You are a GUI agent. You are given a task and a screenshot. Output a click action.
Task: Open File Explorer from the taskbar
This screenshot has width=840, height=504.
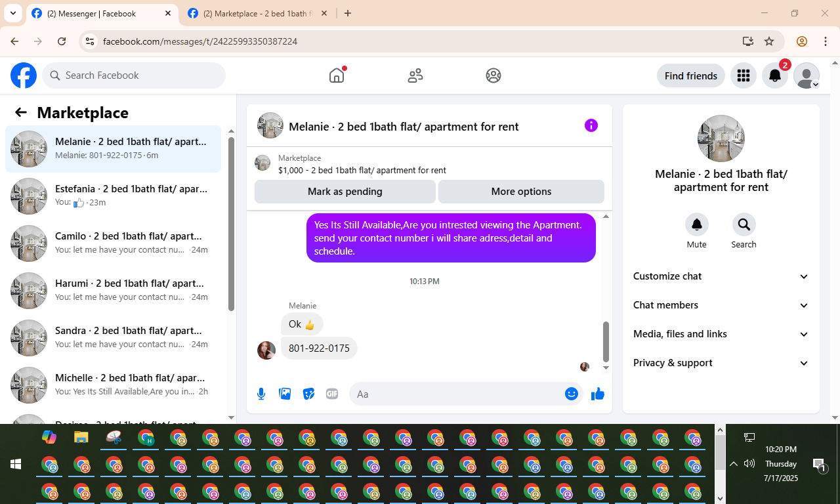pos(81,437)
